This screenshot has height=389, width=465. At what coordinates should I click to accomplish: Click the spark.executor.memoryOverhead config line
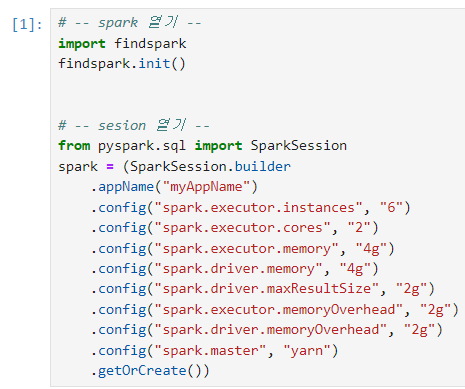click(275, 310)
